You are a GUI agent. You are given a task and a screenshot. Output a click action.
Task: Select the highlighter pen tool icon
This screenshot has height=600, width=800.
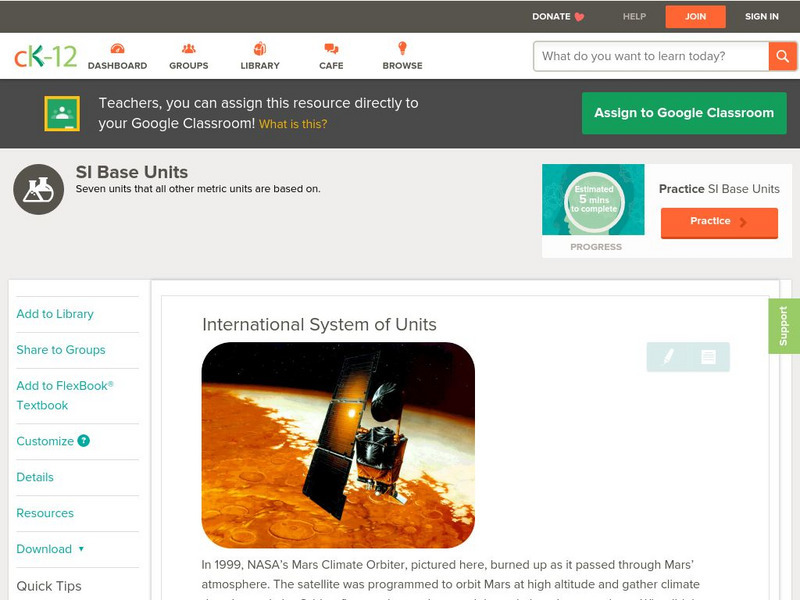pos(668,356)
